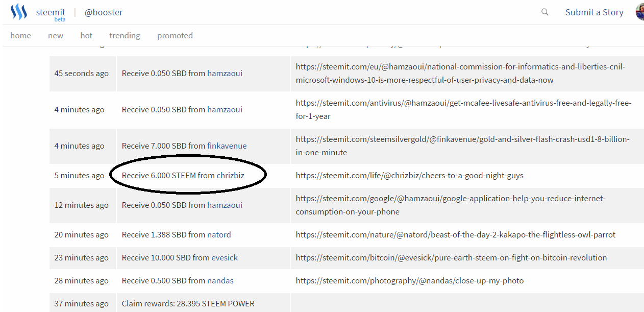Open the promoted tab
Screen dimensions: 644x312
coord(175,35)
